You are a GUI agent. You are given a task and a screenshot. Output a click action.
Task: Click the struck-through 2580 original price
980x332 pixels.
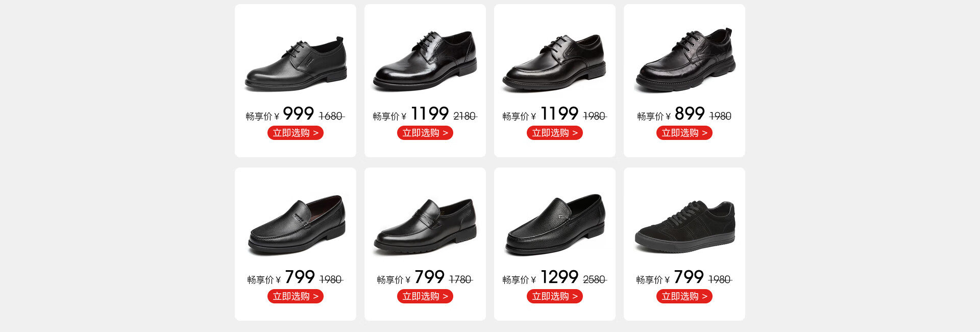595,279
